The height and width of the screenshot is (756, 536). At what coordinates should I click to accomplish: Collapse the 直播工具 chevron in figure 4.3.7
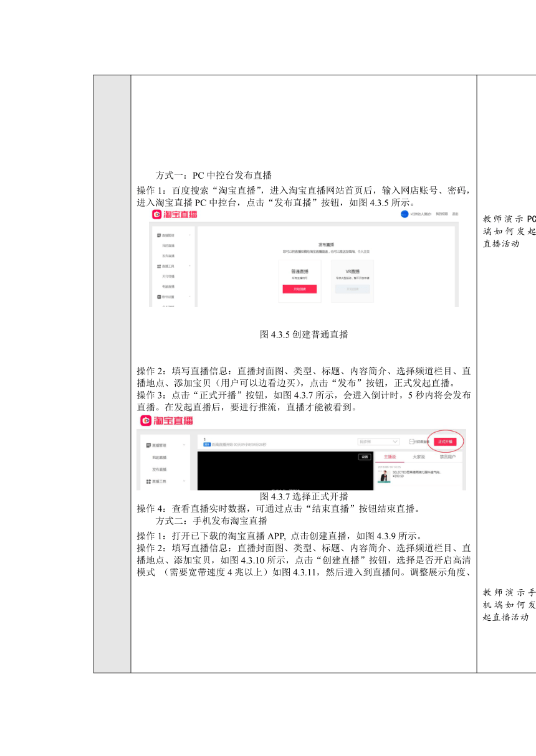pyautogui.click(x=184, y=481)
